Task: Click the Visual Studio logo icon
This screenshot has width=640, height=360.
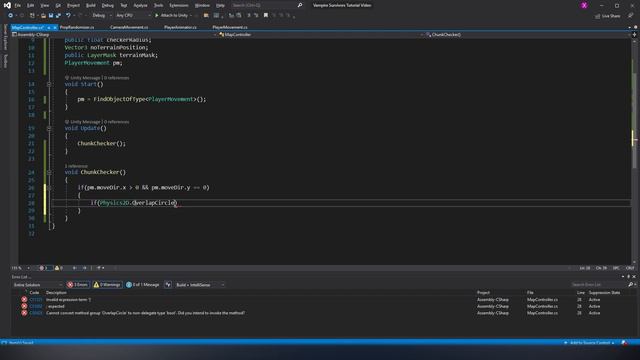Action: click(7, 5)
